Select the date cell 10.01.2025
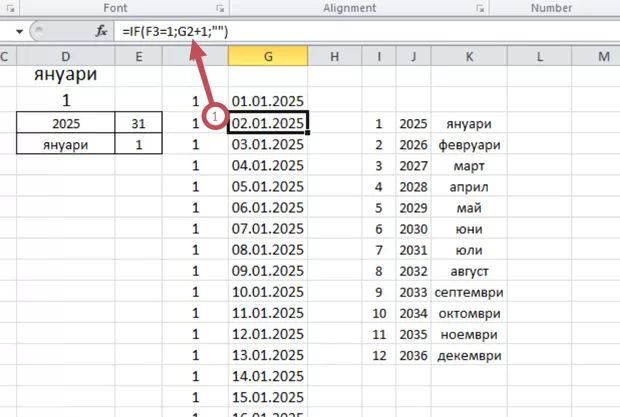The height and width of the screenshot is (417, 620). click(x=268, y=292)
